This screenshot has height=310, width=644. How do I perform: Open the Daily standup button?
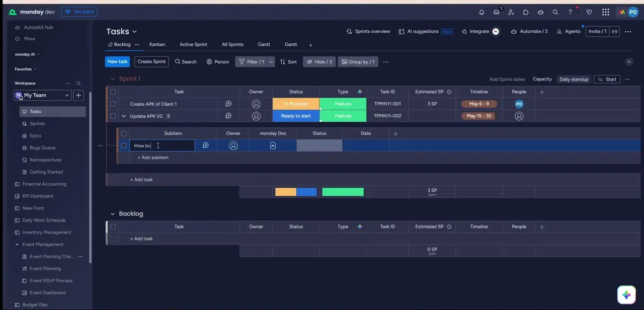click(x=574, y=79)
